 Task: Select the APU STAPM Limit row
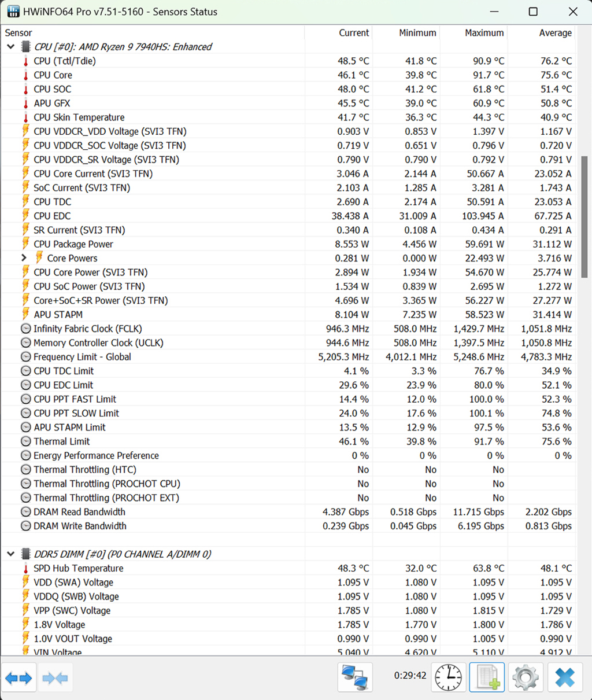click(288, 427)
